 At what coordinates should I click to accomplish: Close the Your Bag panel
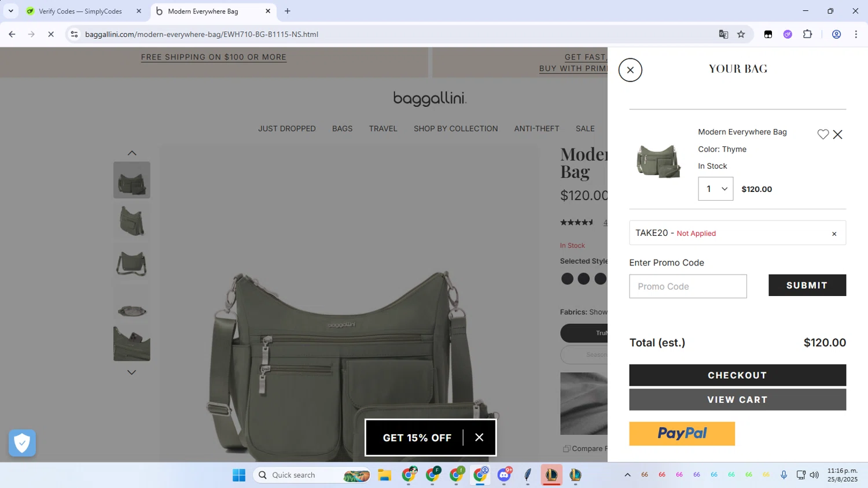(x=630, y=70)
